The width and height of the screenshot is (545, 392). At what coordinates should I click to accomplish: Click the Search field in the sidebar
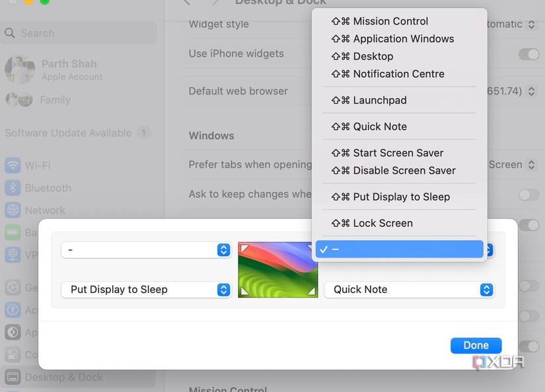click(x=79, y=33)
